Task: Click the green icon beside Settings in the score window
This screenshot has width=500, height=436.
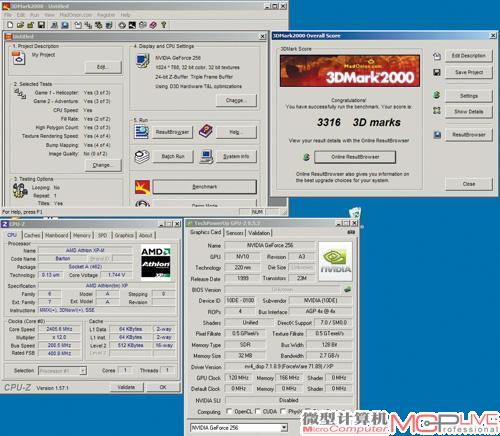Action: [436, 95]
